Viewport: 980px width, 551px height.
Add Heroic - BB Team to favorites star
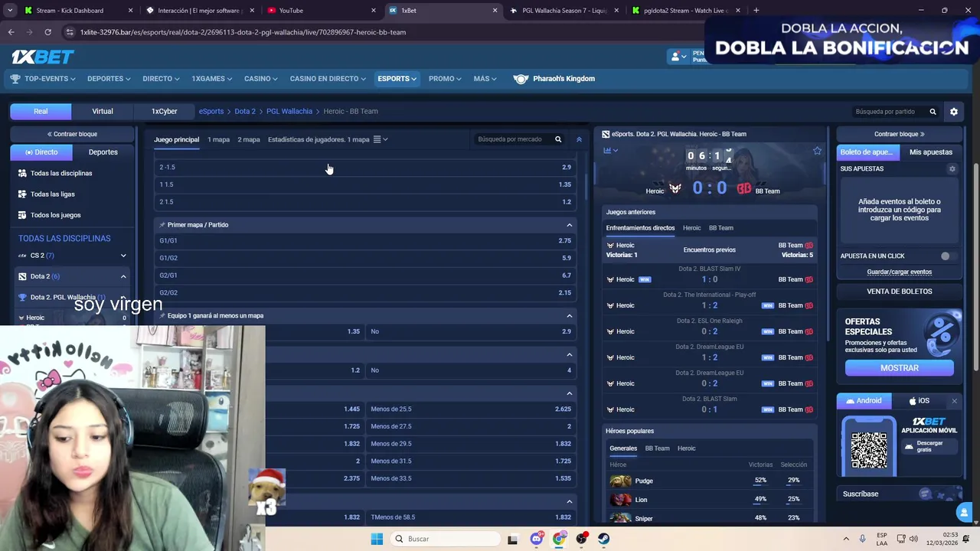coord(817,151)
